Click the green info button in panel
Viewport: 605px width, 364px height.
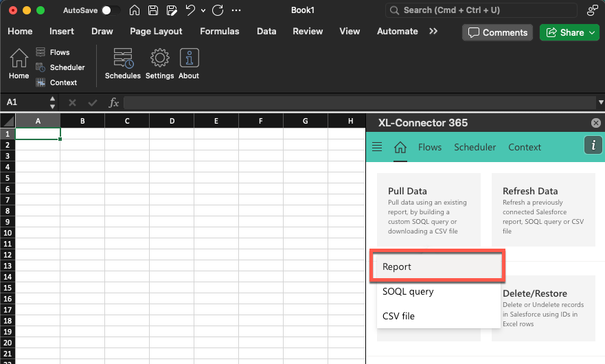coord(593,146)
